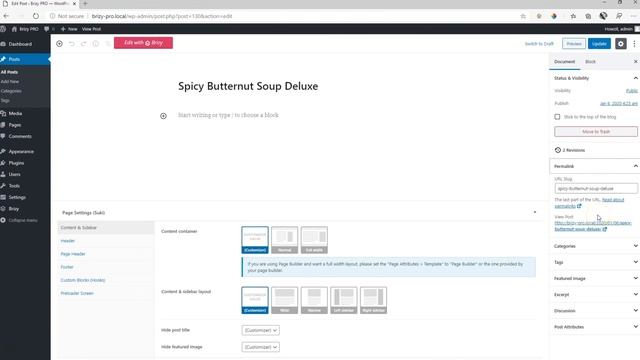Open browser collections icon
The height and width of the screenshot is (360, 640).
(x=588, y=16)
